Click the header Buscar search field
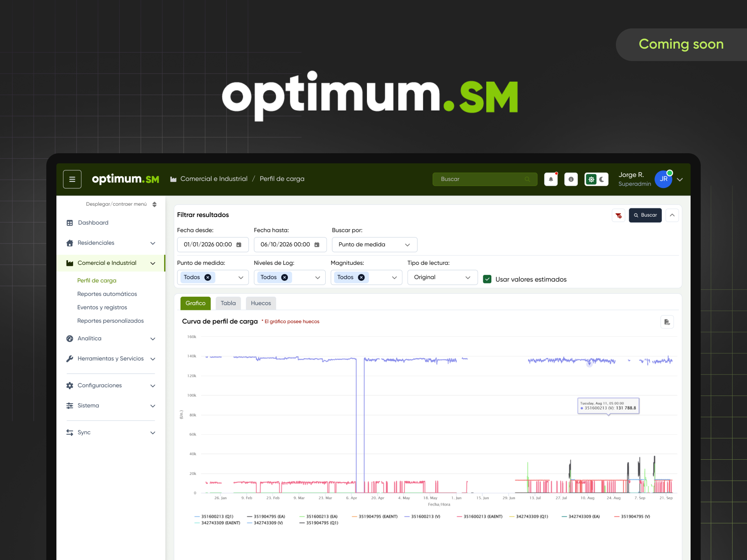Image resolution: width=747 pixels, height=560 pixels. click(x=485, y=179)
